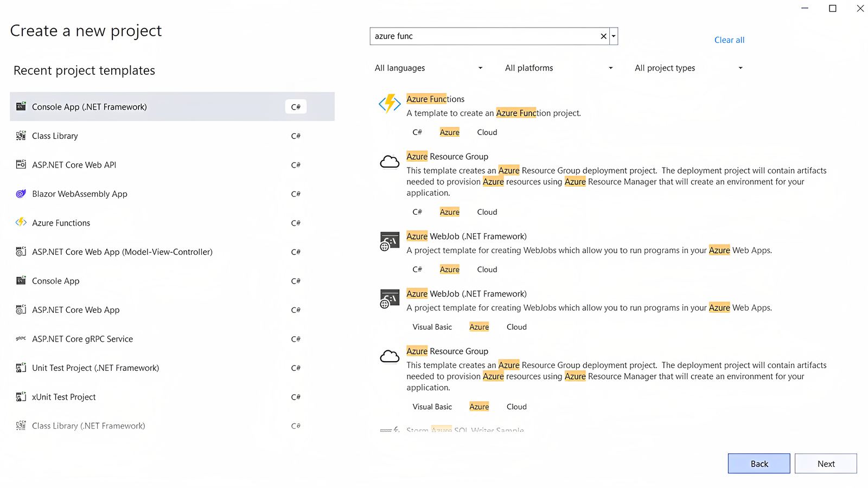
Task: Clear the search box with the X button
Action: (603, 36)
